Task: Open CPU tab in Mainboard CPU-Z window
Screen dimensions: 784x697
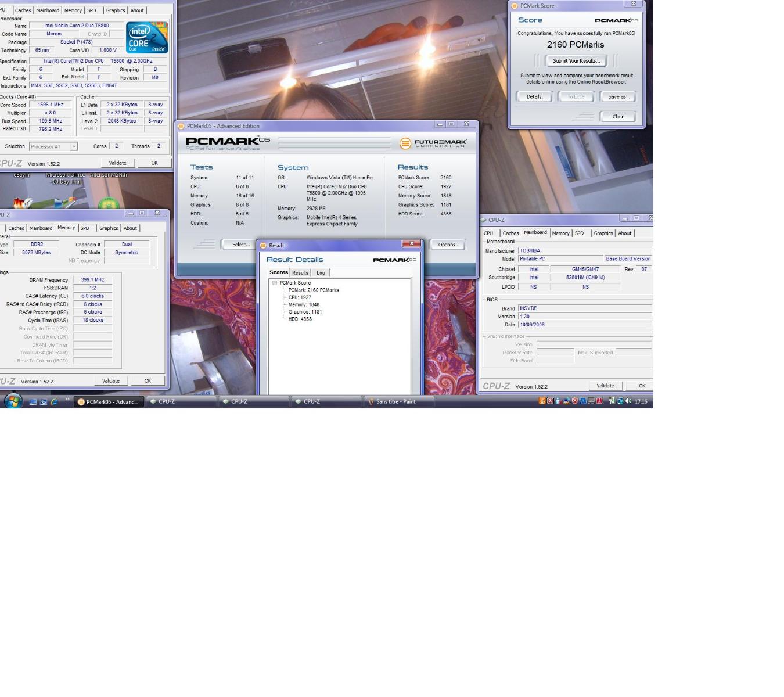Action: (488, 233)
